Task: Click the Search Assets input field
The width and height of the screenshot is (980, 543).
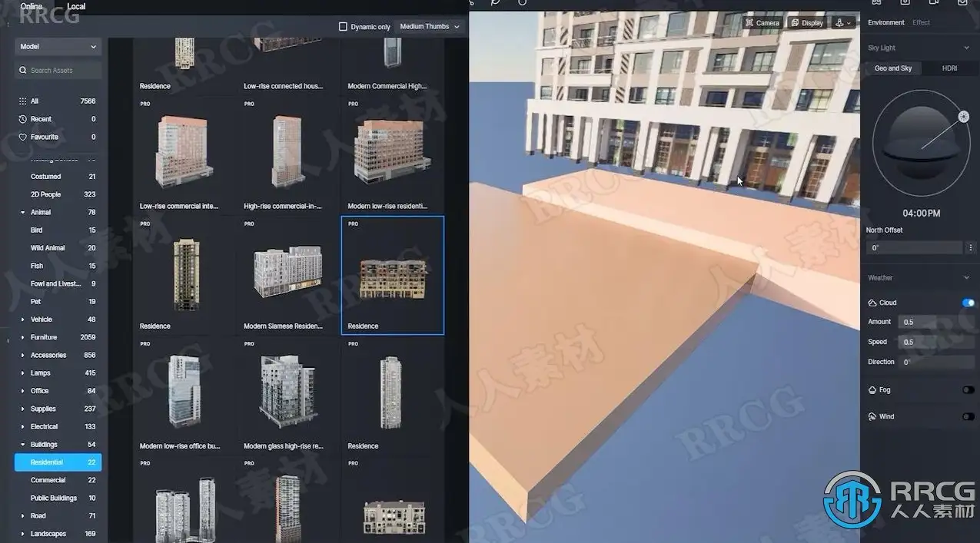Action: [x=58, y=71]
